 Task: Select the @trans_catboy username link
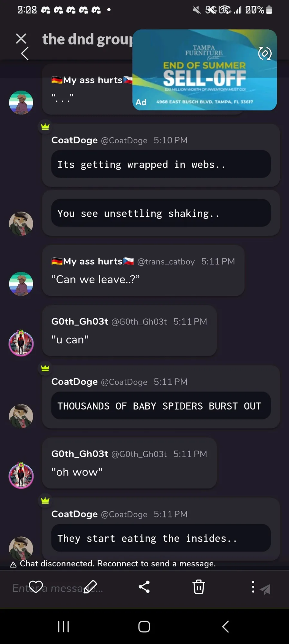[166, 261]
